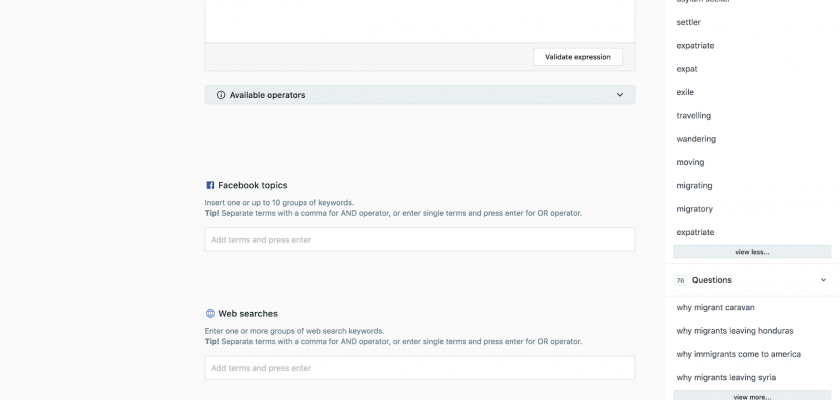840x400 pixels.
Task: Focus the Web searches terms input
Action: click(x=419, y=368)
